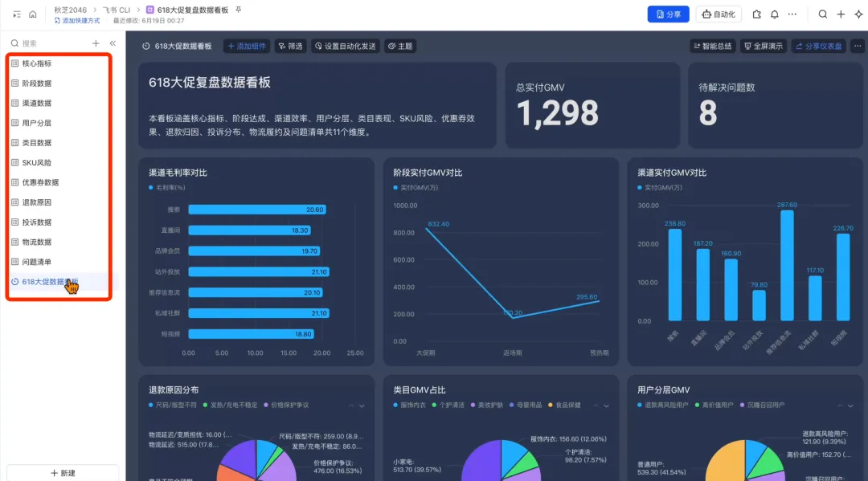Image resolution: width=868 pixels, height=481 pixels.
Task: Go to home via the house icon
Action: pos(33,14)
